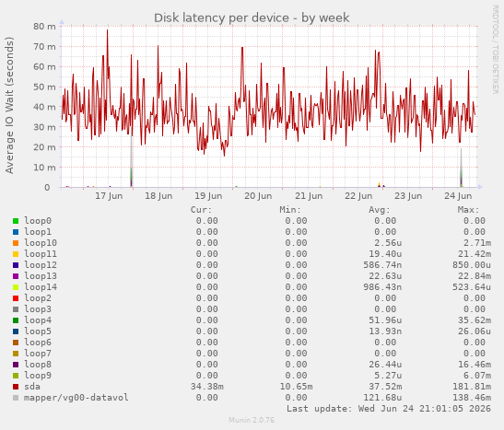Select the loop10 legend label

click(41, 243)
